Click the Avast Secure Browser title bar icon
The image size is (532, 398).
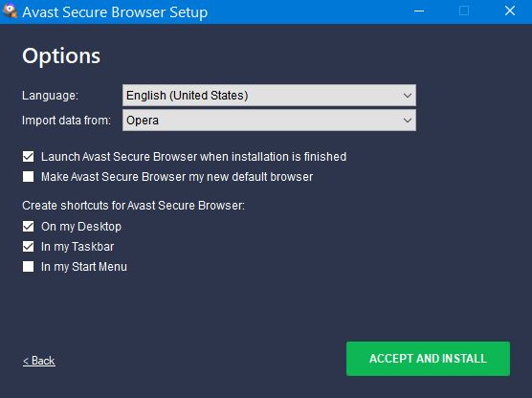[x=10, y=11]
